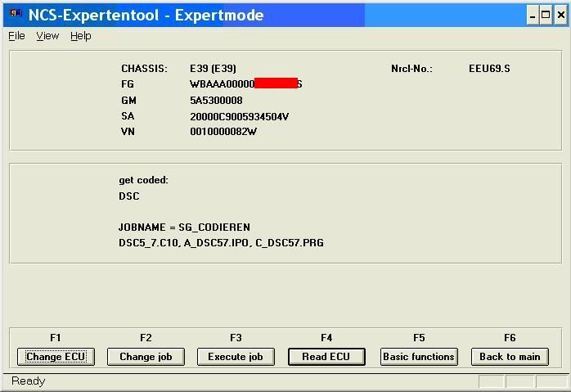This screenshot has width=571, height=392.
Task: Click the get coded: label
Action: (143, 180)
